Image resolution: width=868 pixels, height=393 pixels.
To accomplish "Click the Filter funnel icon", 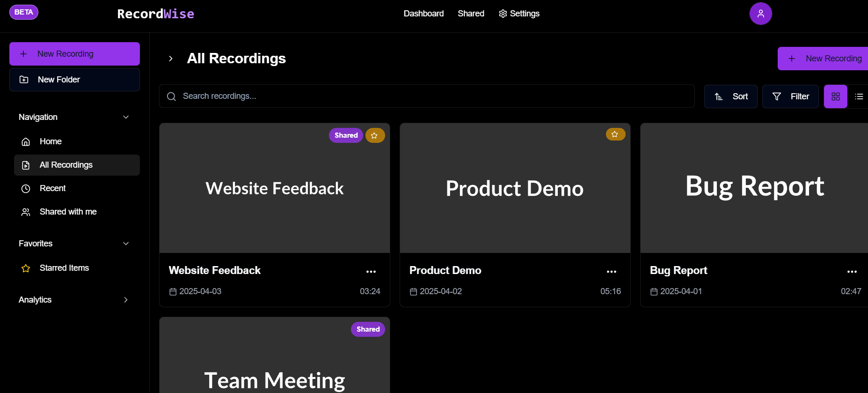I will pos(777,96).
